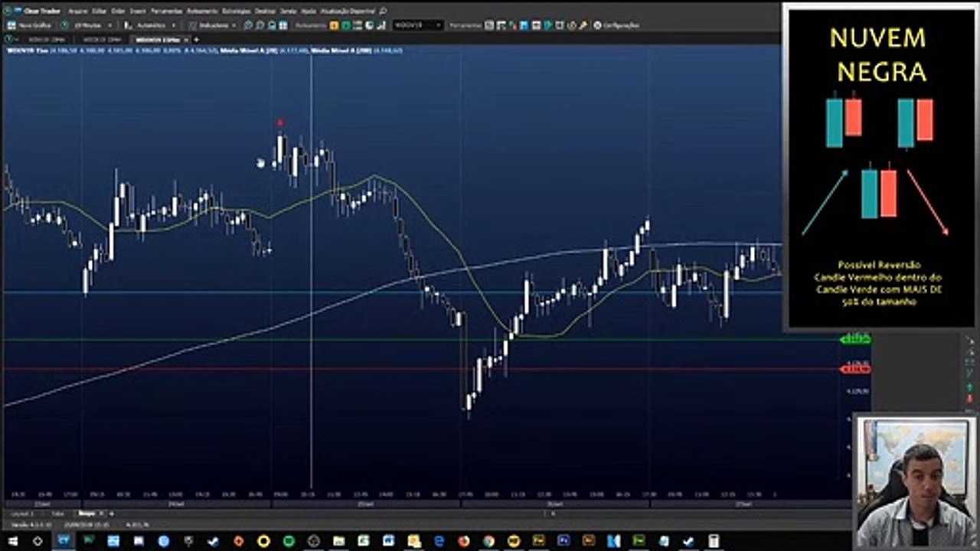This screenshot has width=980, height=551.
Task: Open the Inserir menu
Action: [x=138, y=11]
